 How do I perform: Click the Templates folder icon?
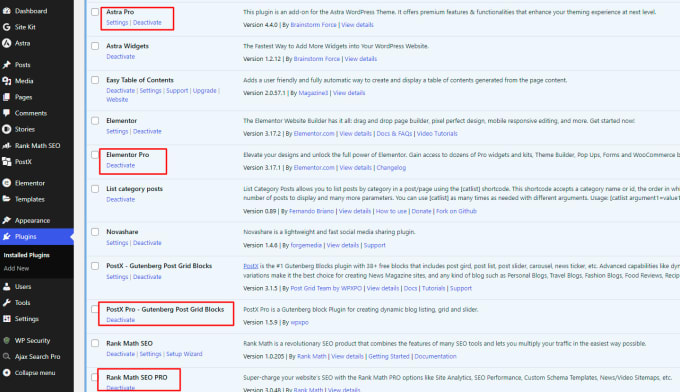pos(7,199)
